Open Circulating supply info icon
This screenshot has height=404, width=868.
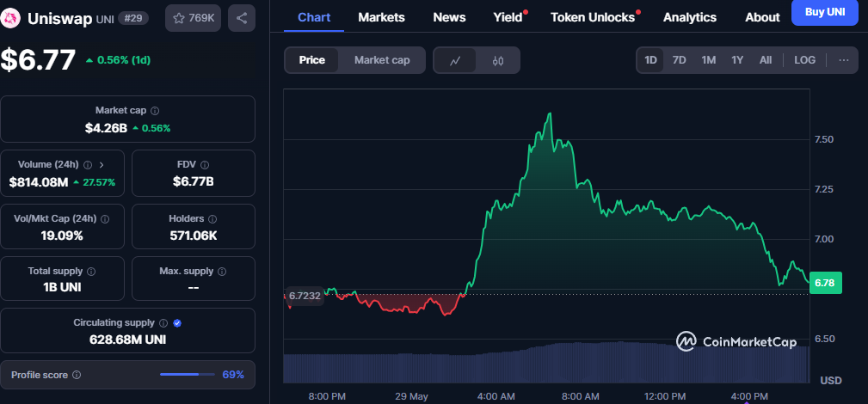163,322
